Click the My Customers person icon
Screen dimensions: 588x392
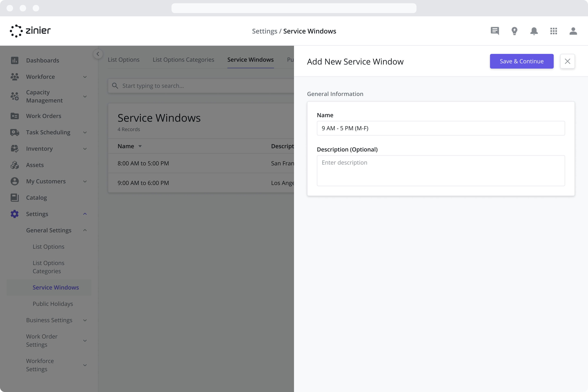[x=14, y=181]
